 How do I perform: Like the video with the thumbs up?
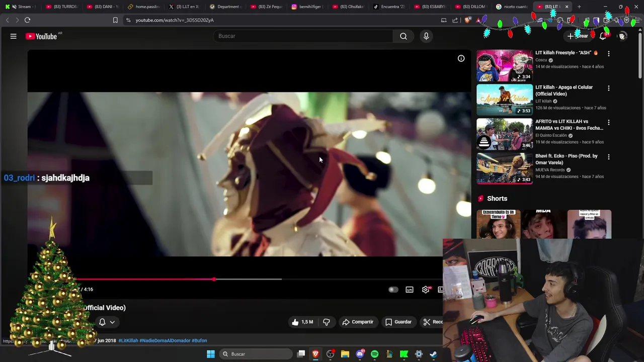302,322
